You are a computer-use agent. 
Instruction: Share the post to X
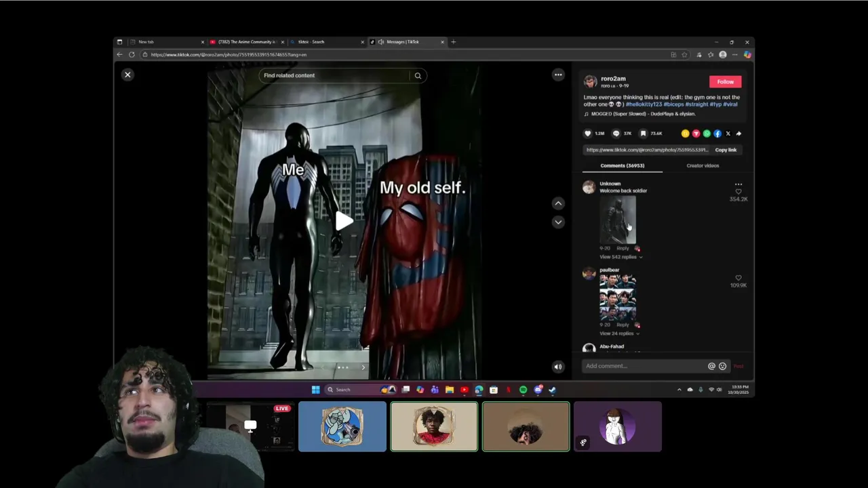point(728,134)
